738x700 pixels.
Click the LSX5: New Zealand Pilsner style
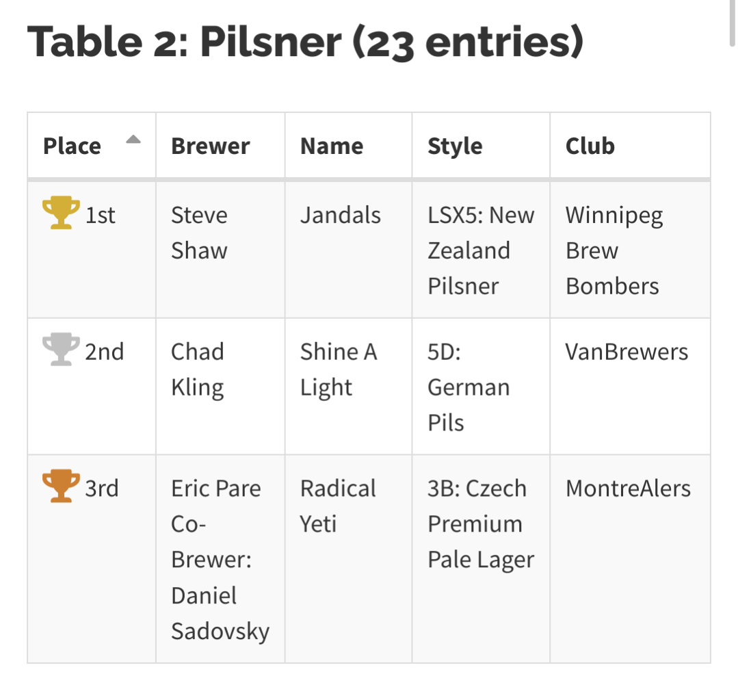480,250
